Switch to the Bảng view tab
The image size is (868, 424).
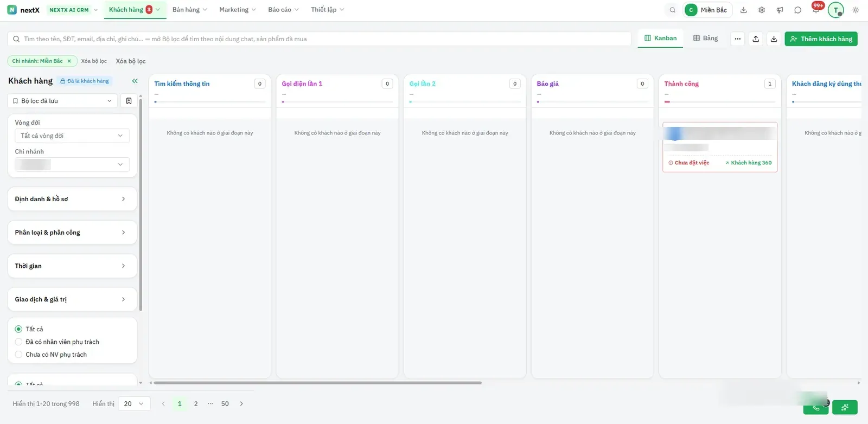tap(706, 38)
